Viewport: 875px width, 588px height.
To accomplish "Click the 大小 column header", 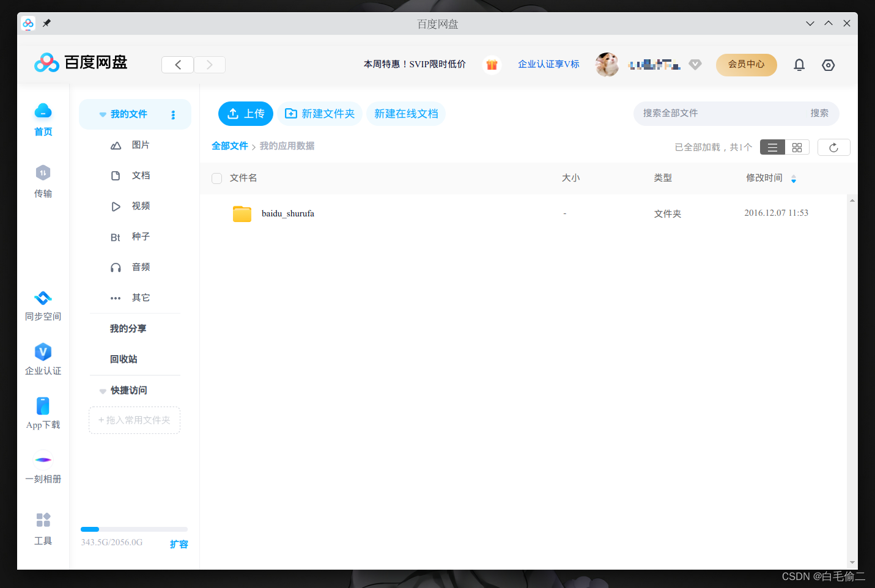I will (571, 178).
